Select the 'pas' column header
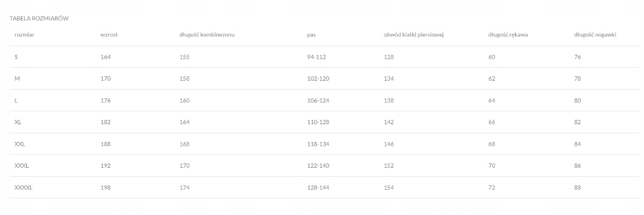 [311, 35]
